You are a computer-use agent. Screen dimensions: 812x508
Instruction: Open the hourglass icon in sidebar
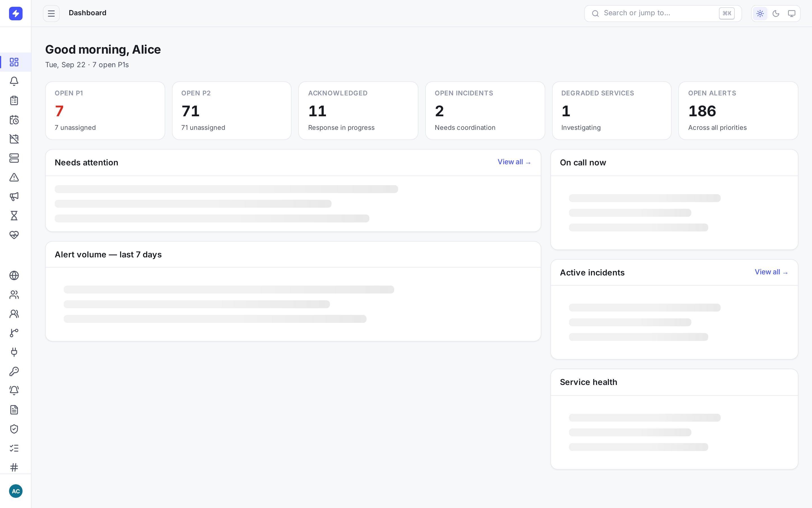click(14, 216)
